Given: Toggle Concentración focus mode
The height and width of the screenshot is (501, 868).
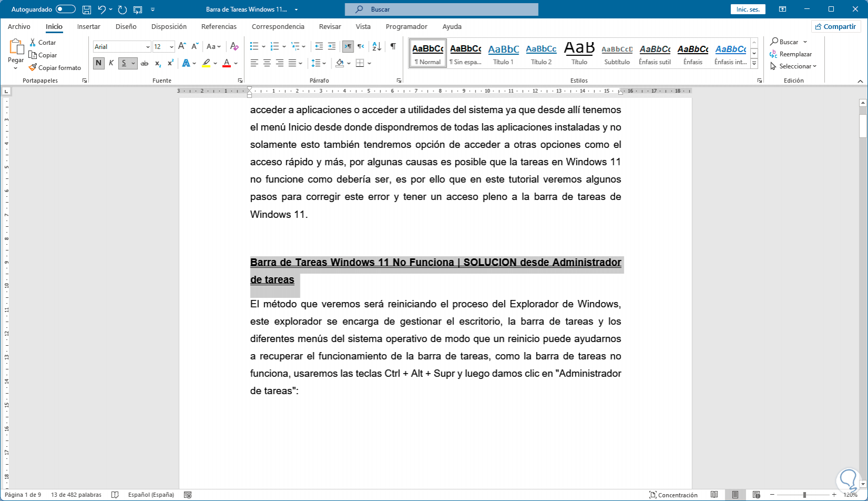Looking at the screenshot, I should pos(673,495).
